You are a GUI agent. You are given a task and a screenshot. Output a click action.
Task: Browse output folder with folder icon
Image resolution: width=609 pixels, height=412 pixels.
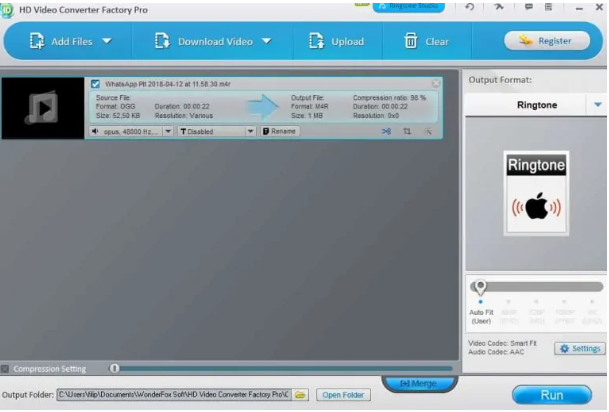(300, 395)
